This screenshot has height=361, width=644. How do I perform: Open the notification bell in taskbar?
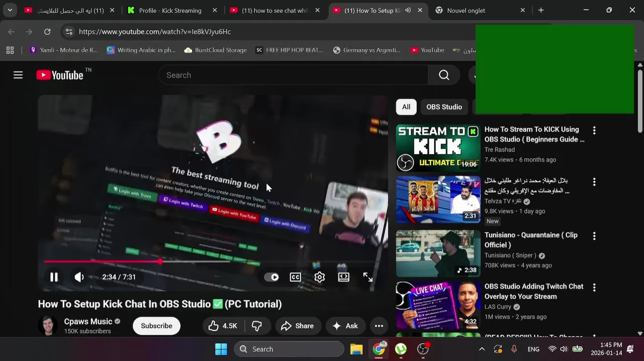click(x=630, y=349)
